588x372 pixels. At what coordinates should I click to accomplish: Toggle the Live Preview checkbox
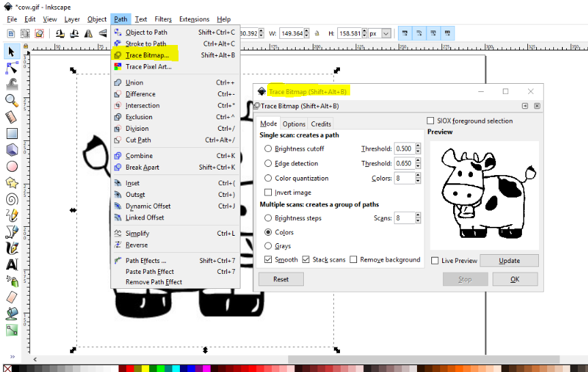pyautogui.click(x=435, y=261)
